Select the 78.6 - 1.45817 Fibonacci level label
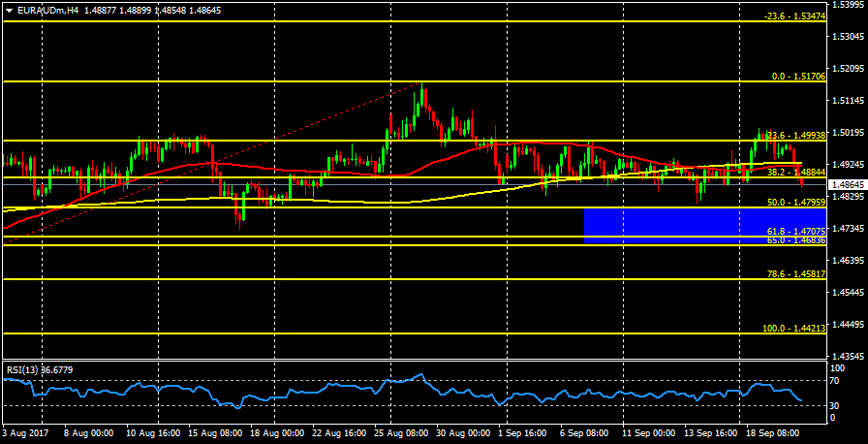 (795, 274)
